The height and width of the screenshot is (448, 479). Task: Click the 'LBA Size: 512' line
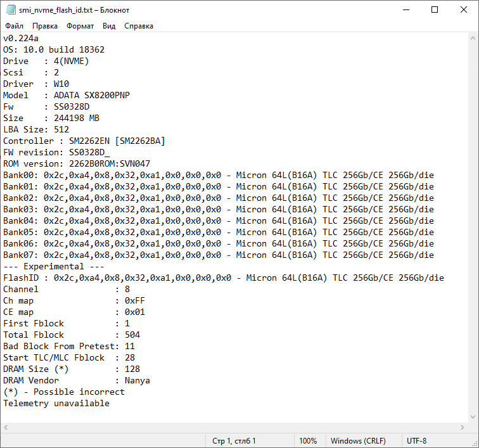[36, 129]
